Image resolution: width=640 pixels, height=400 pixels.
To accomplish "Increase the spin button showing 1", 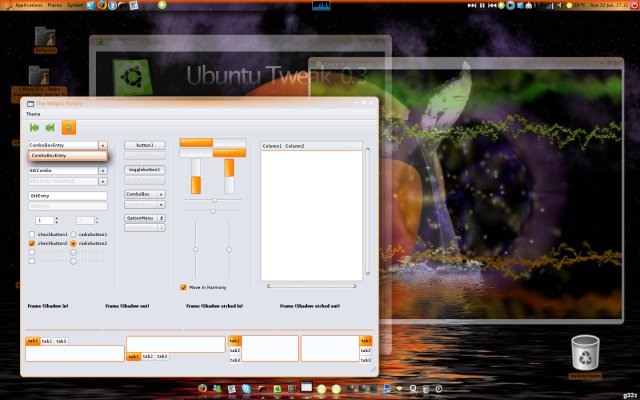I will (x=56, y=219).
